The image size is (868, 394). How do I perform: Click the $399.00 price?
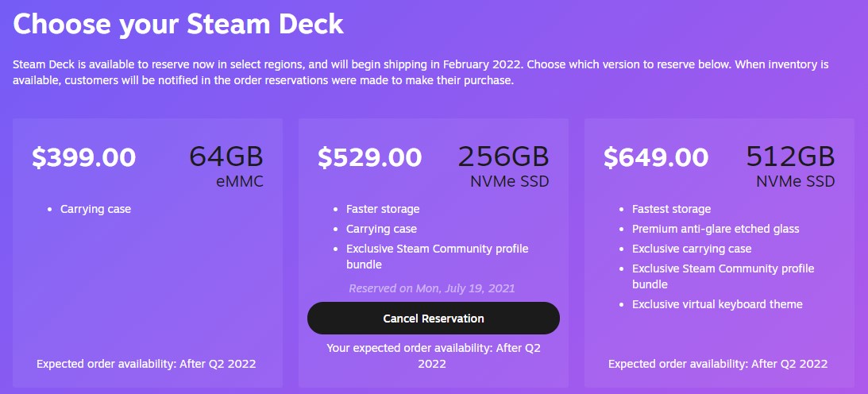click(x=83, y=157)
